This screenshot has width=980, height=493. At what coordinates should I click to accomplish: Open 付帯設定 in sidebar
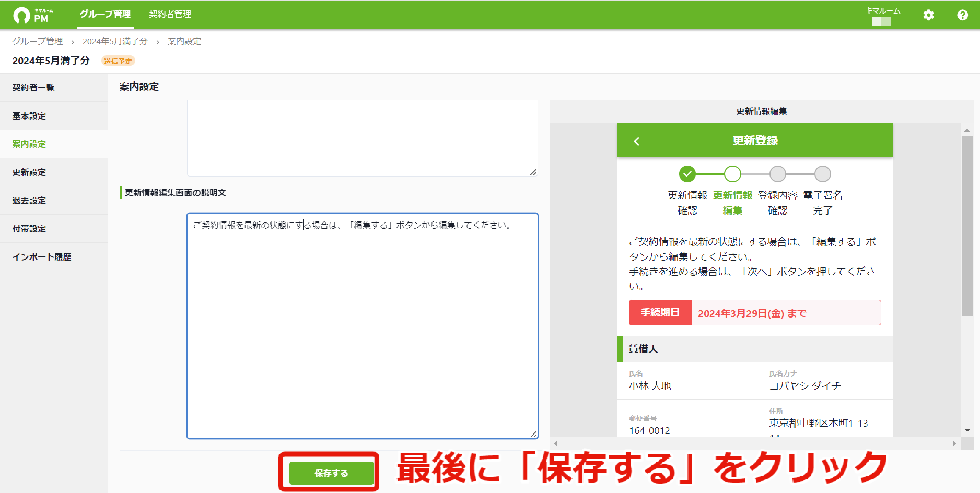54,229
